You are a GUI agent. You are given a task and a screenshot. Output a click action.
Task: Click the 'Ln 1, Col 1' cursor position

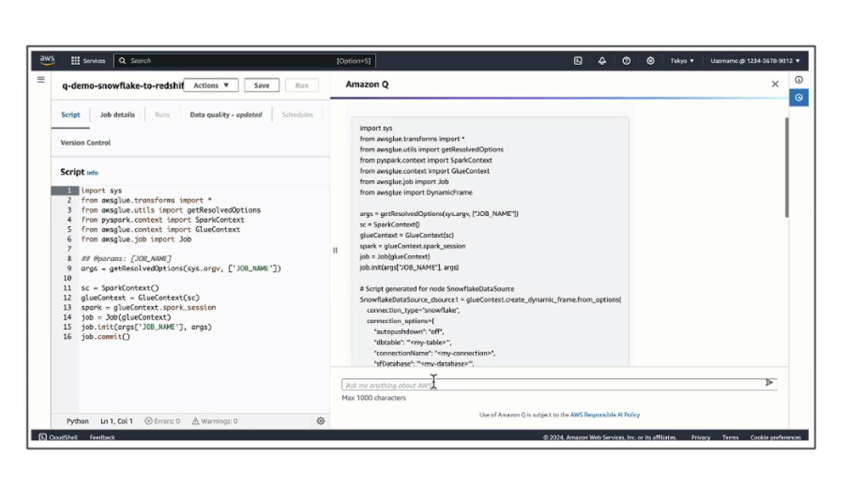(x=116, y=421)
